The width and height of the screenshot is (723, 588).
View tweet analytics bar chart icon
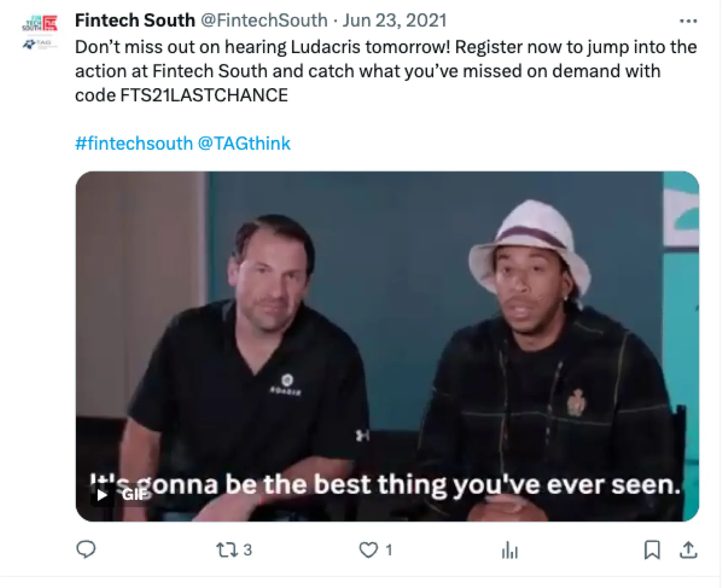(x=510, y=550)
